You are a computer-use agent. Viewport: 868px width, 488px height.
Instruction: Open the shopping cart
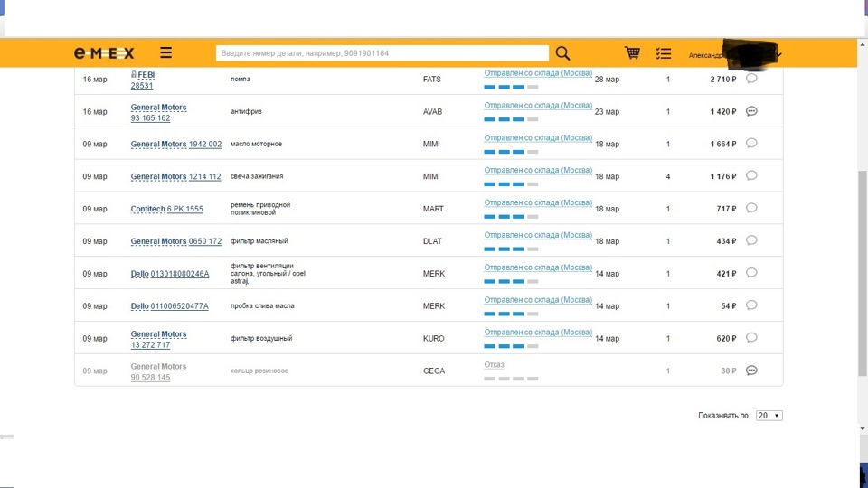pos(632,52)
